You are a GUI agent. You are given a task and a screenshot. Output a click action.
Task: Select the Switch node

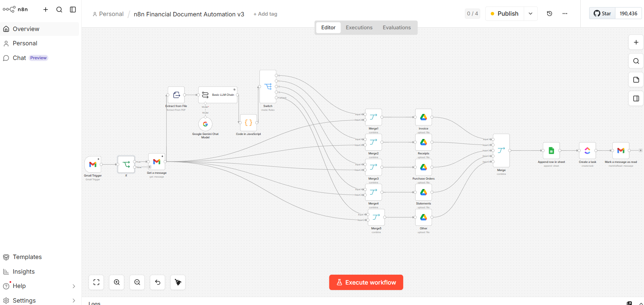[268, 87]
